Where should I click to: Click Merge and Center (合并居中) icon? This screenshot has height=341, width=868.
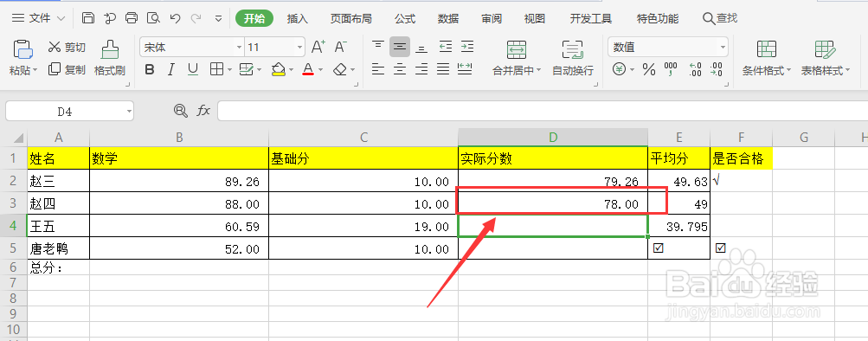(x=517, y=50)
